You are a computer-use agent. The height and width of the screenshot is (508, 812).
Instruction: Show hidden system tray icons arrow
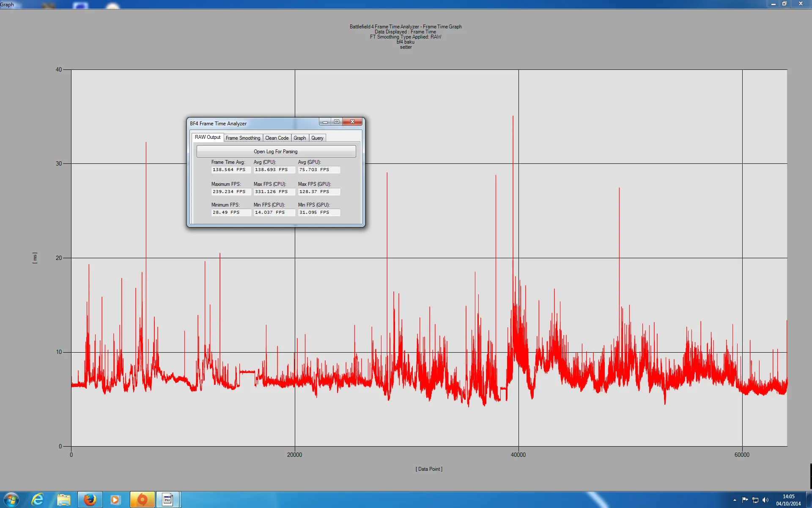click(735, 500)
